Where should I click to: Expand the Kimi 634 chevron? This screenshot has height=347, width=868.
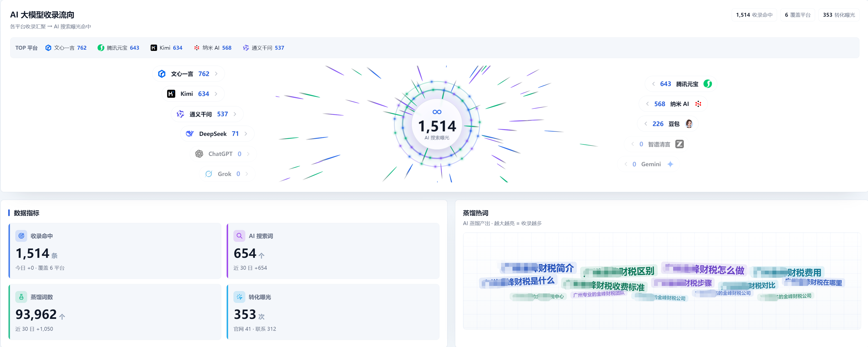[216, 94]
